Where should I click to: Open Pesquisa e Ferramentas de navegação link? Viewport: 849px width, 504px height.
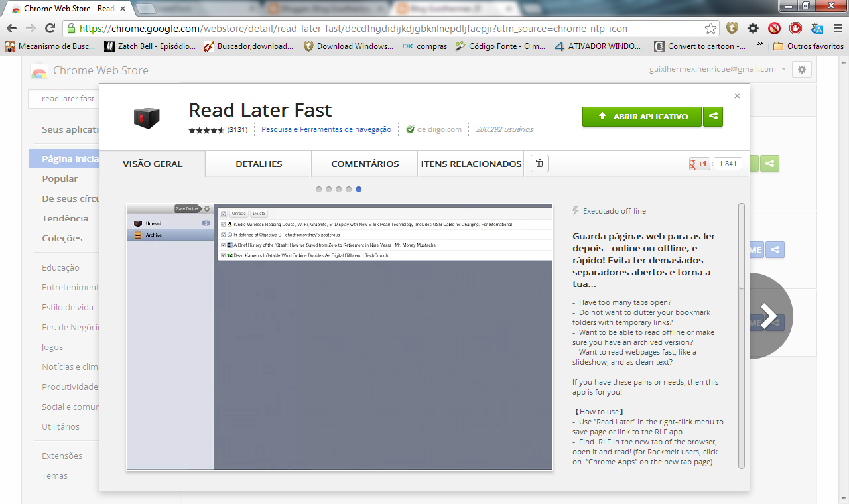(326, 129)
